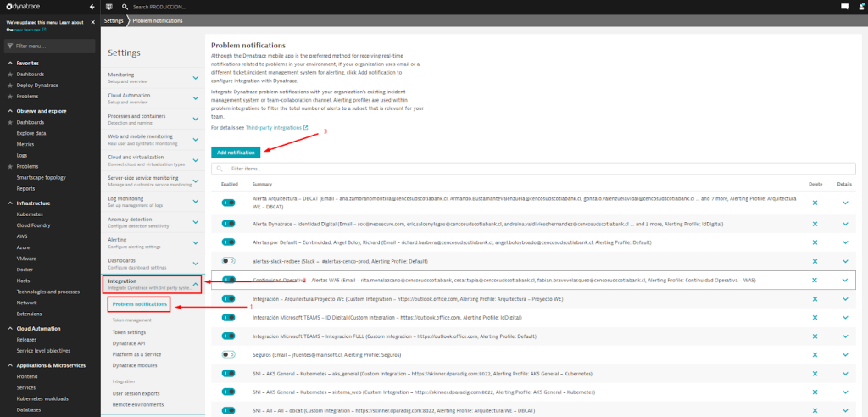Open the user profile icon
Screen dimensions: 868x417
pyautogui.click(x=863, y=7)
